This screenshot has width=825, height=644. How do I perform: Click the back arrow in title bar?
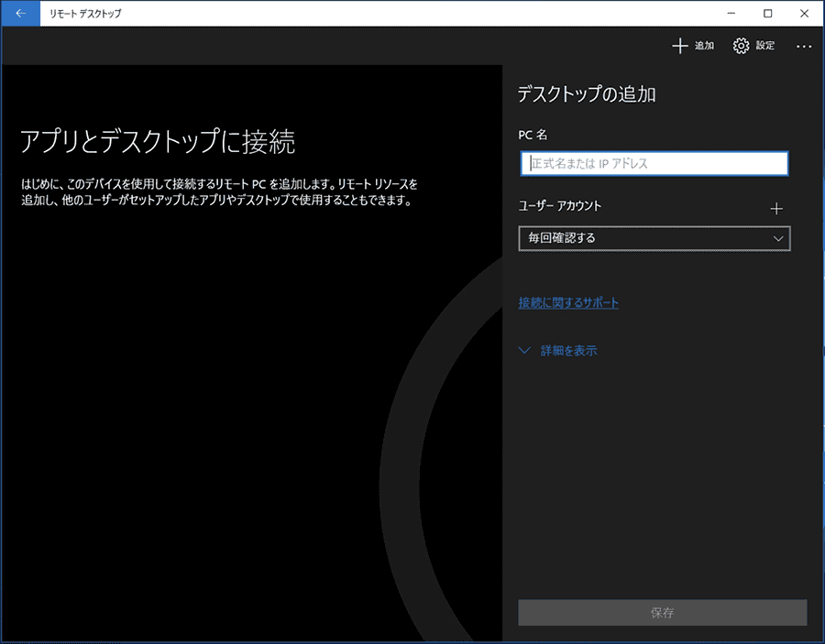point(20,14)
